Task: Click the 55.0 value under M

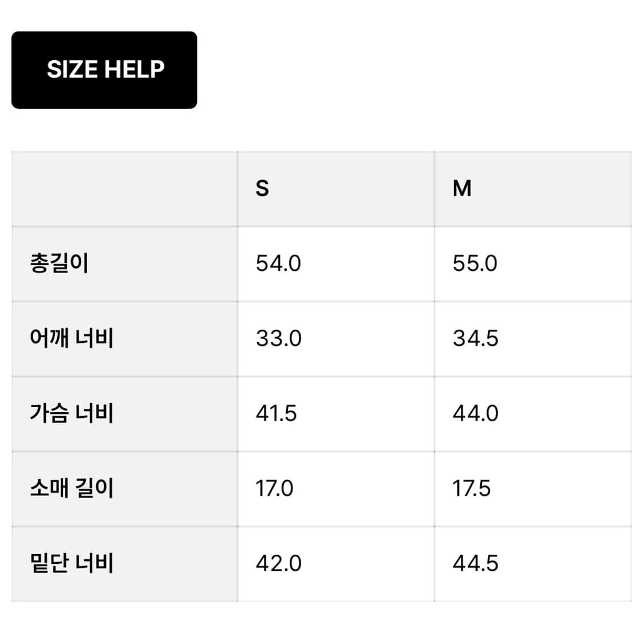Action: (x=475, y=263)
